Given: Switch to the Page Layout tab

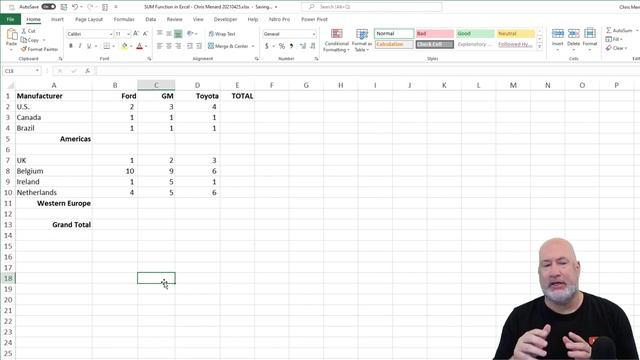Looking at the screenshot, I should tap(89, 19).
